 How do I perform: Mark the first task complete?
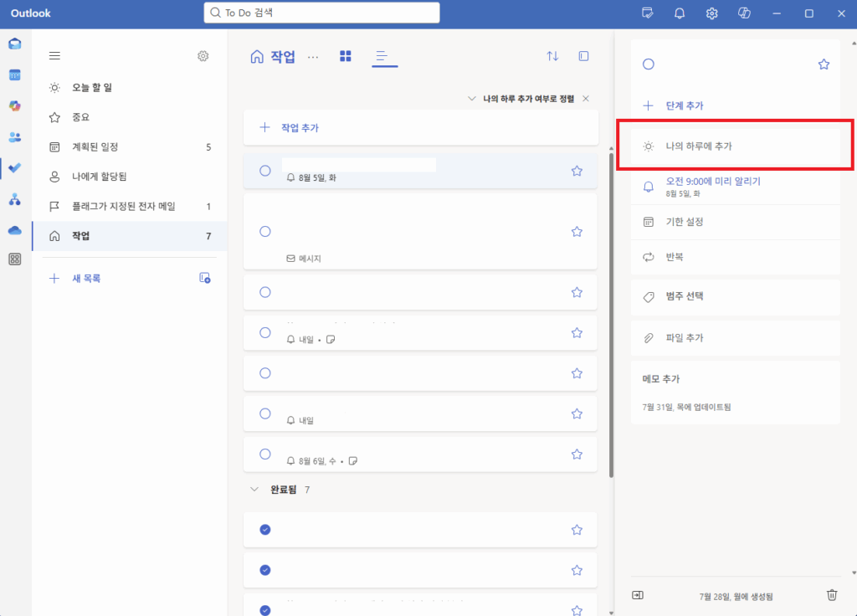265,170
